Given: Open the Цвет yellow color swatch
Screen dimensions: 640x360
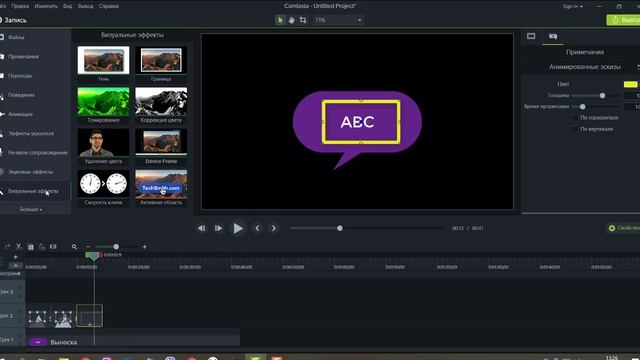Looking at the screenshot, I should point(631,84).
